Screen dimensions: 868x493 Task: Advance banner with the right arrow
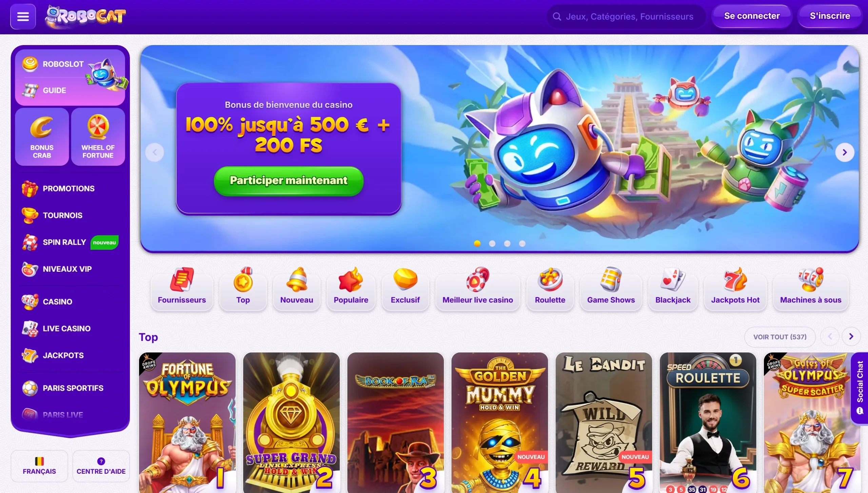(845, 152)
